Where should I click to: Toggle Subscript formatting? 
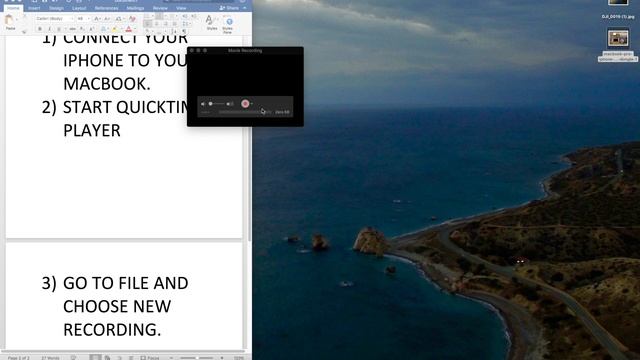[x=82, y=29]
